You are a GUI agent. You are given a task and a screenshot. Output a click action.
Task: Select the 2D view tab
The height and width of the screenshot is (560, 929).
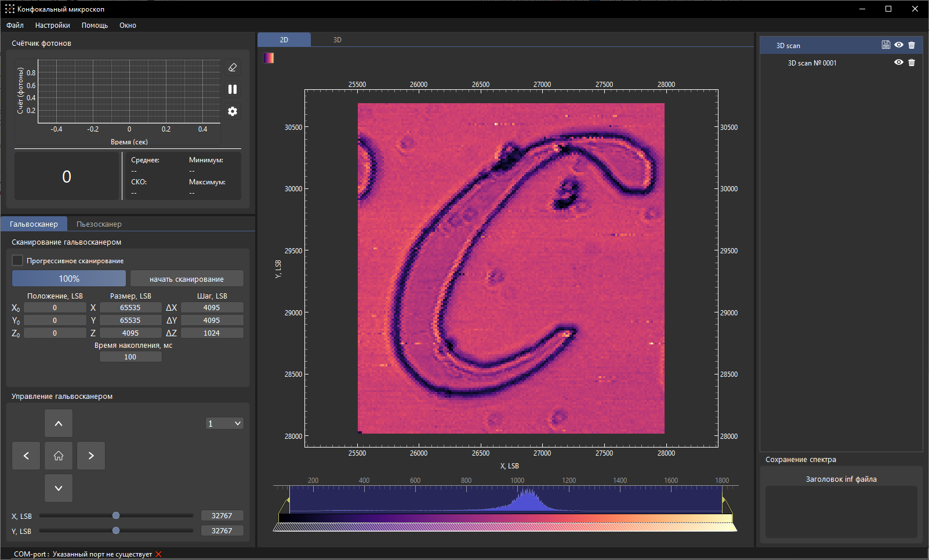click(x=284, y=40)
